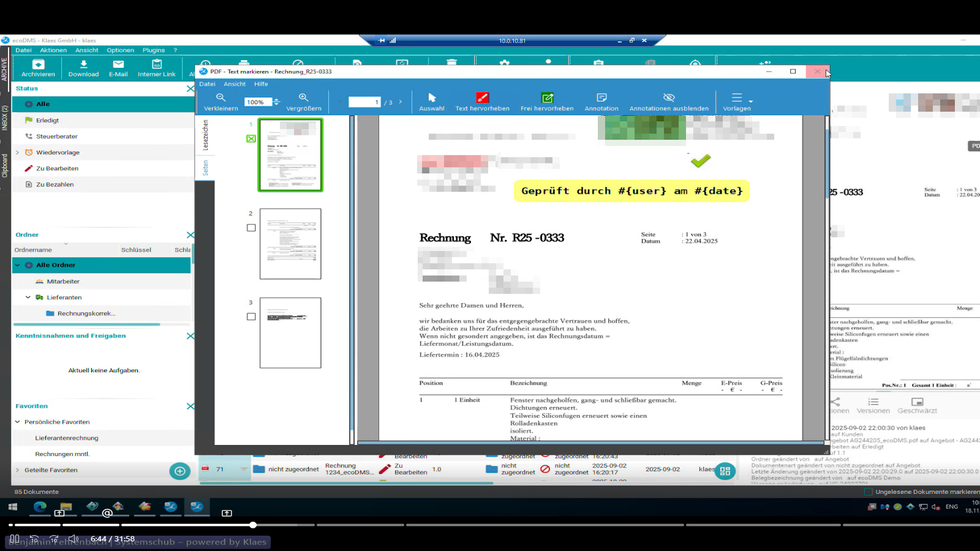Toggle Annotationen ausblenden visibility

669,98
